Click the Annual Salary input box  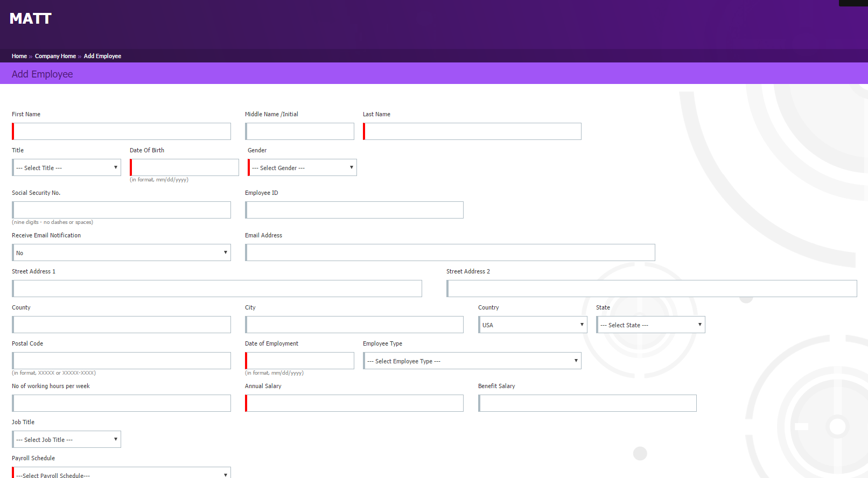354,403
